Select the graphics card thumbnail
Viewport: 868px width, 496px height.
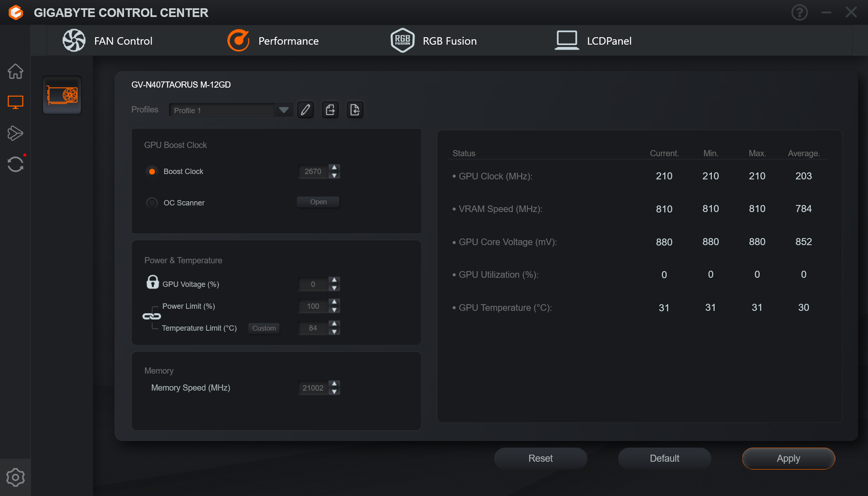[x=62, y=95]
